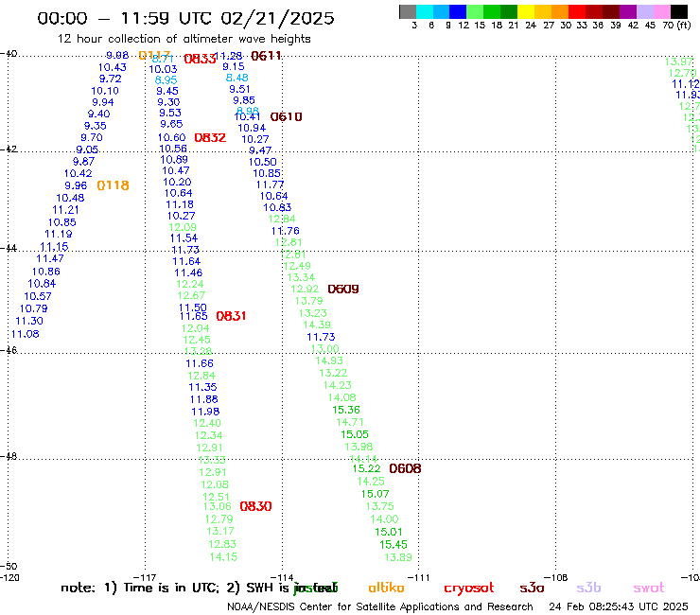Image resolution: width=700 pixels, height=615 pixels.
Task: Click the -117 longitude axis label
Action: (x=145, y=577)
